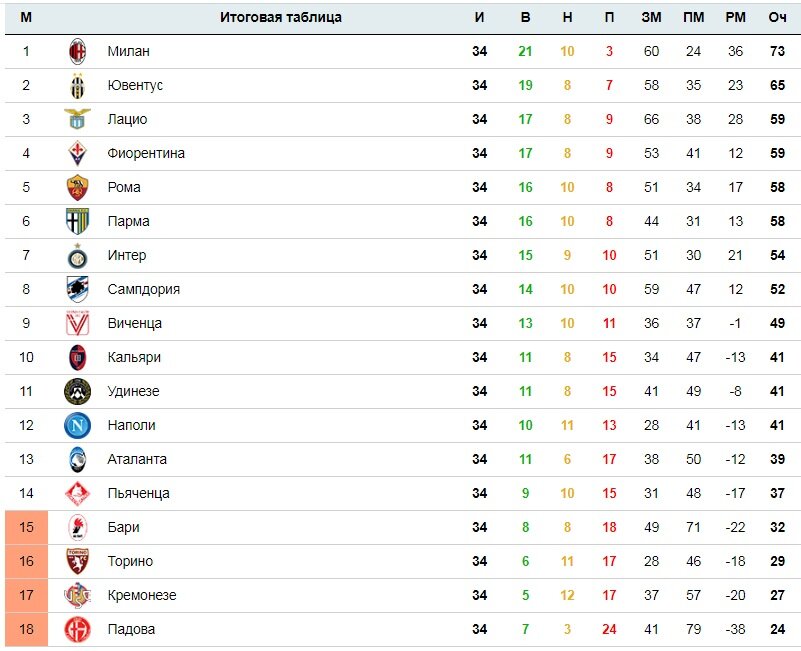801x651 pixels.
Task: Click the Ювентус club logo
Action: tap(77, 85)
